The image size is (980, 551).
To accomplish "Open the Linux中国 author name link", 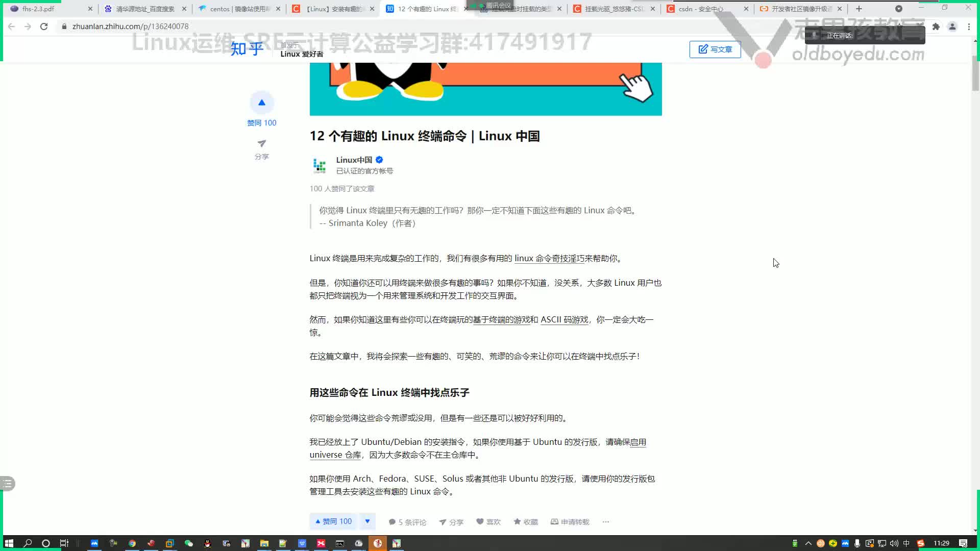I will [354, 160].
